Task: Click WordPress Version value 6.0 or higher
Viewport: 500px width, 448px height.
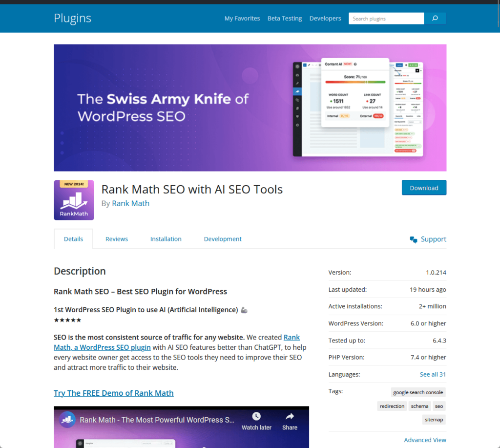Action: (428, 323)
